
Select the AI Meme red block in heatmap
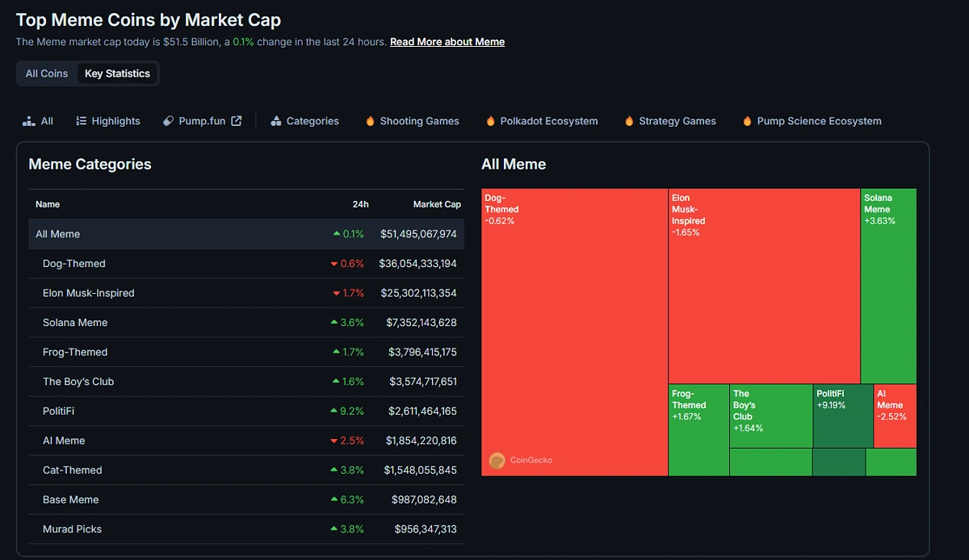(x=895, y=416)
